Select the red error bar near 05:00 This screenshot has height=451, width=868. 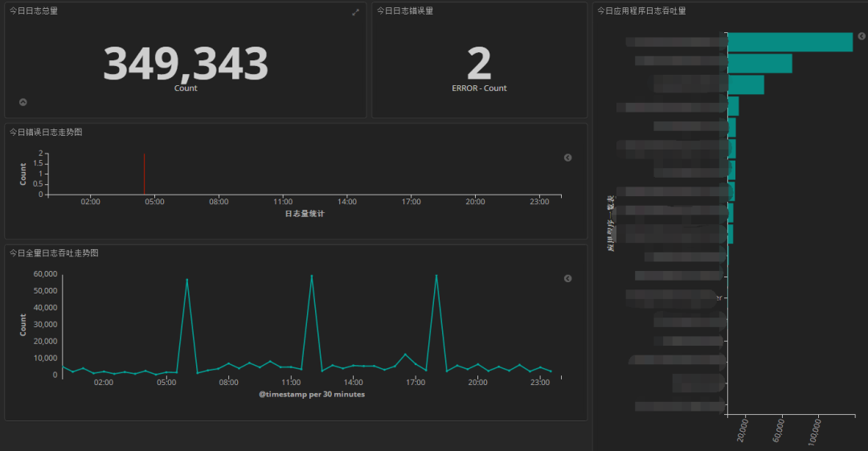144,174
